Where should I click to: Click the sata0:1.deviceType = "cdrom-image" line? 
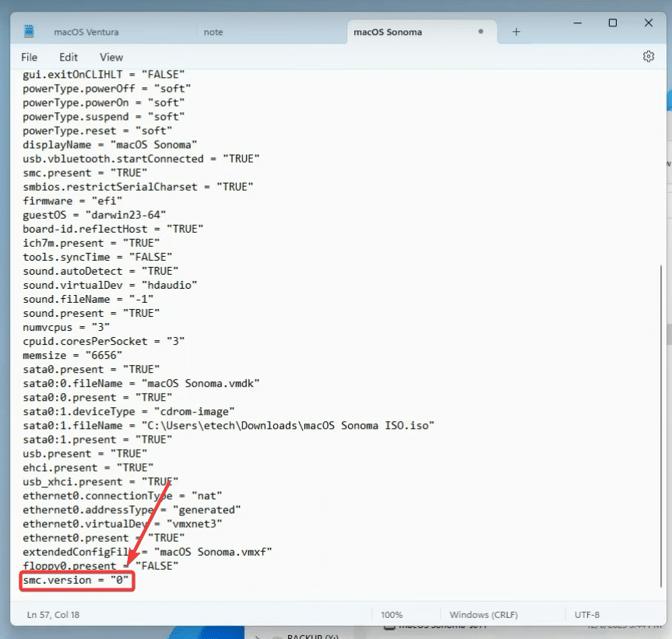(129, 412)
